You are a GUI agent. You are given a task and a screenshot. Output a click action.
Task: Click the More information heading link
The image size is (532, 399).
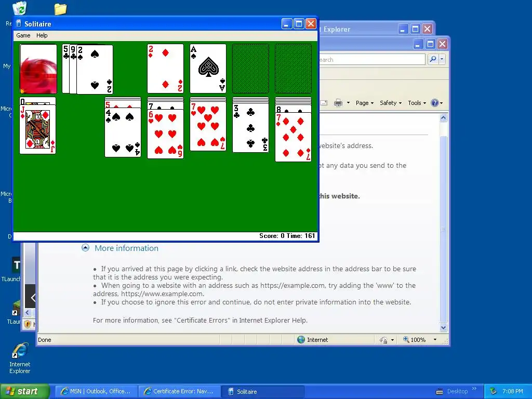click(127, 248)
